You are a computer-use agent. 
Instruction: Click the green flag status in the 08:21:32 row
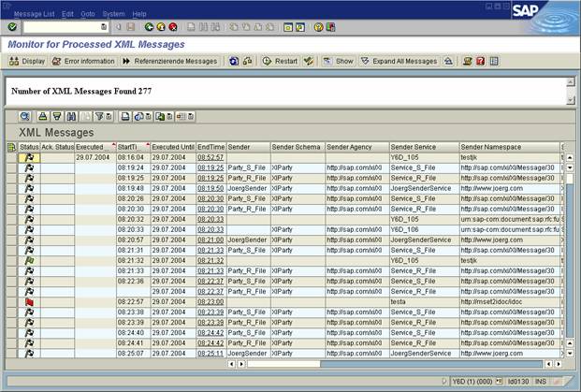29,260
